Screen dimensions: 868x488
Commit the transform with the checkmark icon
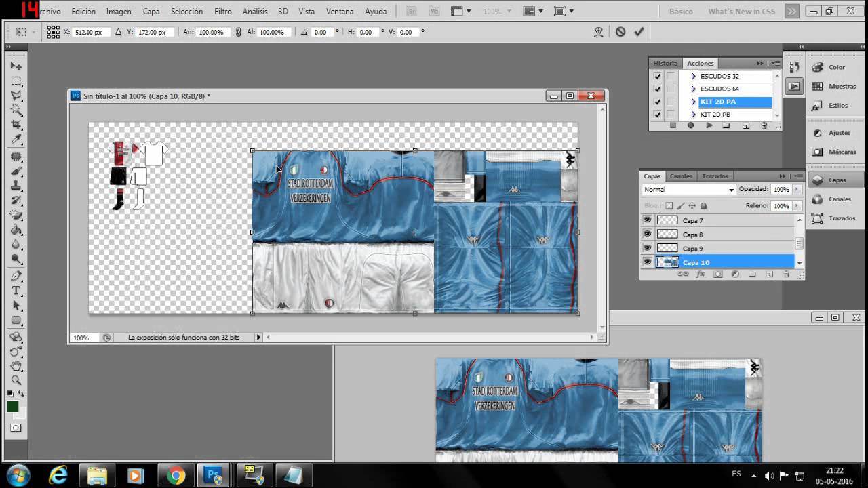coord(639,32)
